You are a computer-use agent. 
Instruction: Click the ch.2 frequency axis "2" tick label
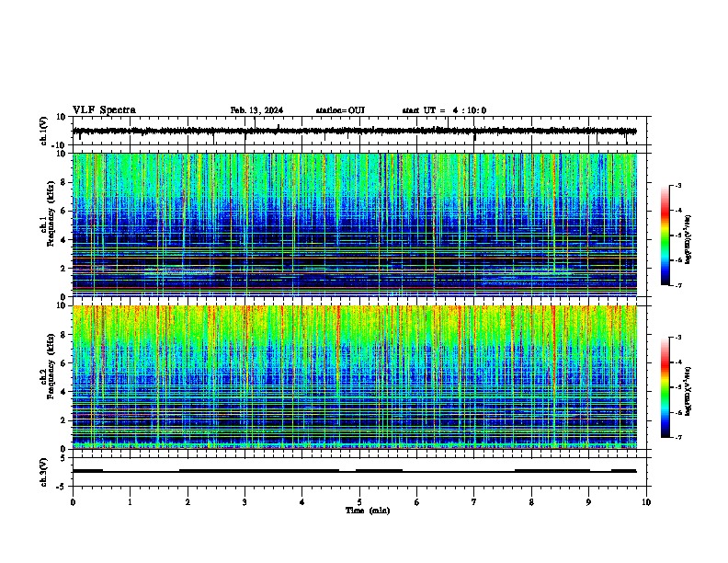point(64,420)
